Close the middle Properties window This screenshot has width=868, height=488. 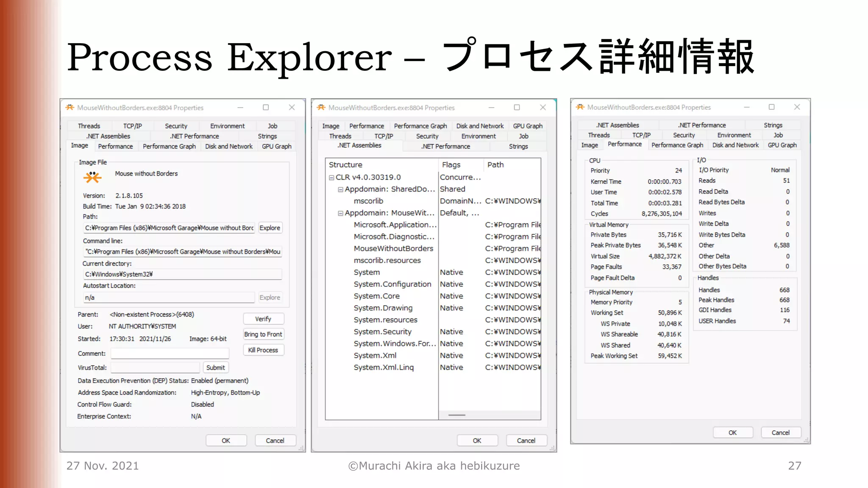pyautogui.click(x=543, y=108)
